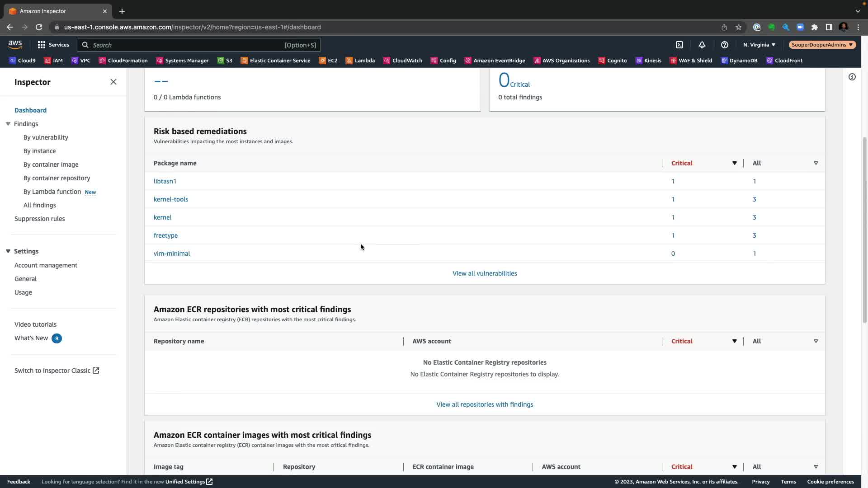This screenshot has height=488, width=868.
Task: Collapse the Settings section in sidebar
Action: (8, 251)
